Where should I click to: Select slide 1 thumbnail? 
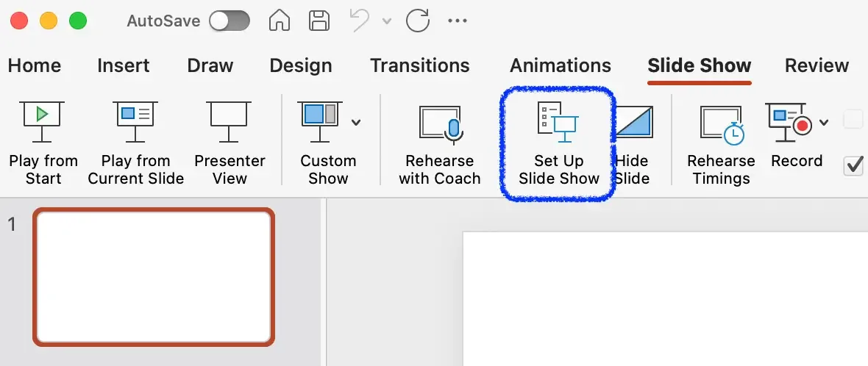pyautogui.click(x=154, y=276)
